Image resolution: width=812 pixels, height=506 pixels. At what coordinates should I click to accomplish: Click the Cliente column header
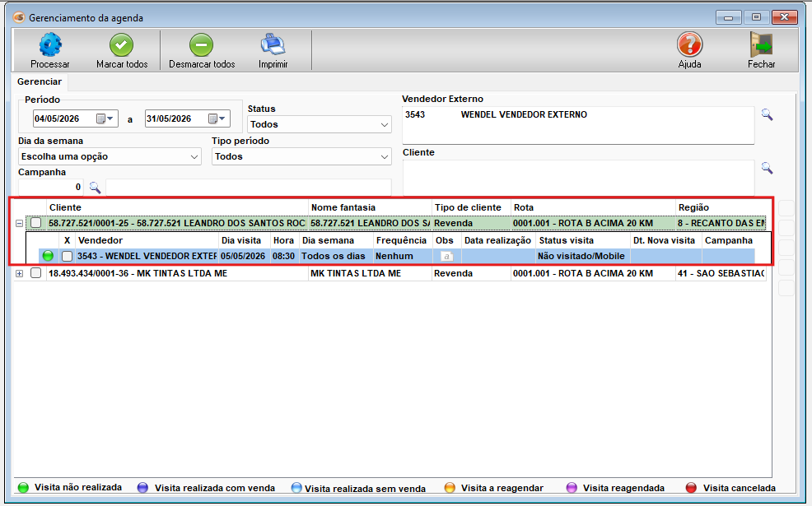click(177, 207)
